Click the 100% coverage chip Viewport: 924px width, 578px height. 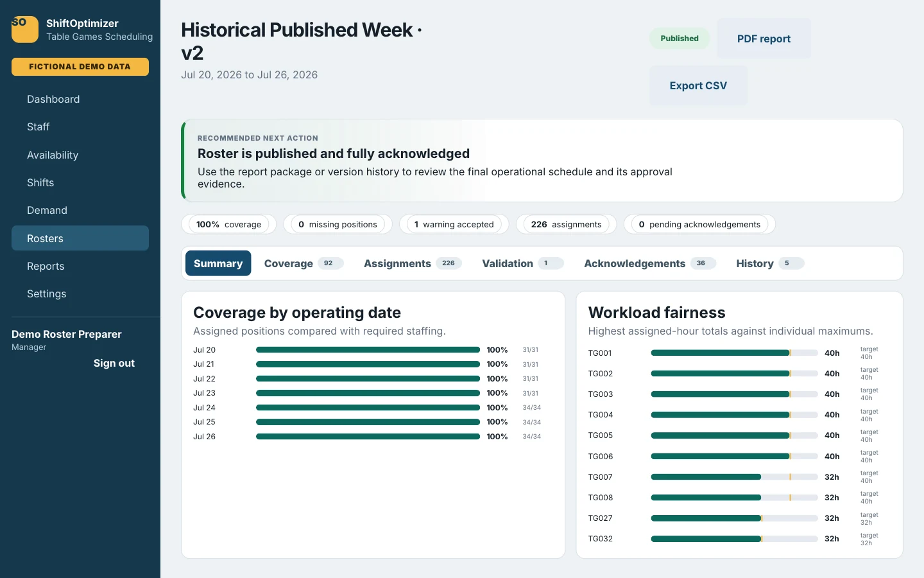(x=229, y=224)
